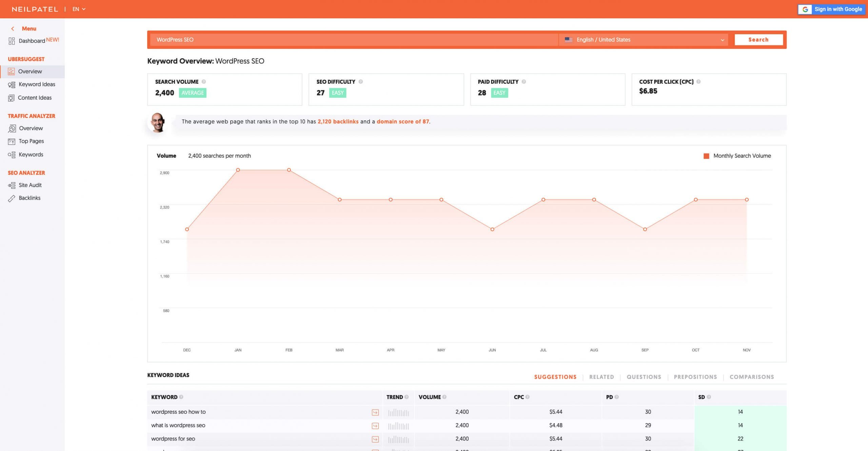The image size is (868, 451).
Task: Click arrow icon for 'wordpress seo how to'
Action: click(x=375, y=412)
